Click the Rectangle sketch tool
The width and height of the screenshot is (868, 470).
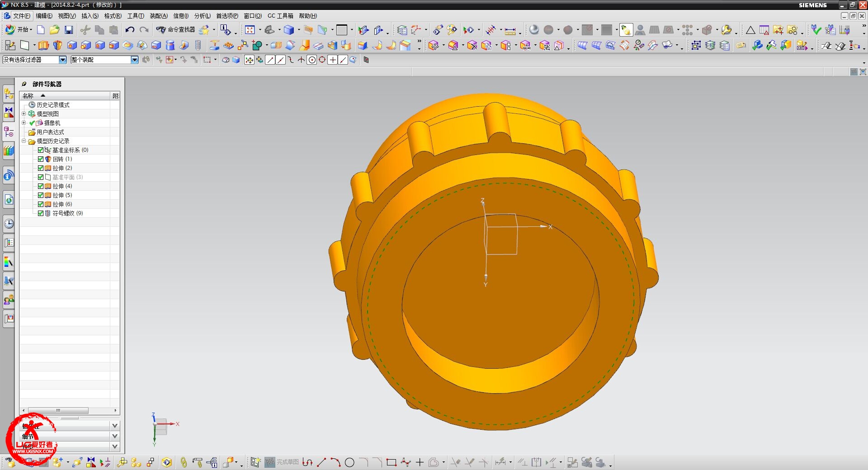pyautogui.click(x=392, y=462)
